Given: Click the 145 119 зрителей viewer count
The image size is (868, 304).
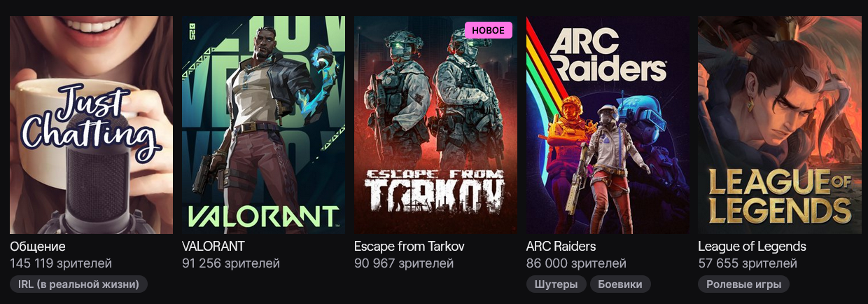Looking at the screenshot, I should point(61,263).
